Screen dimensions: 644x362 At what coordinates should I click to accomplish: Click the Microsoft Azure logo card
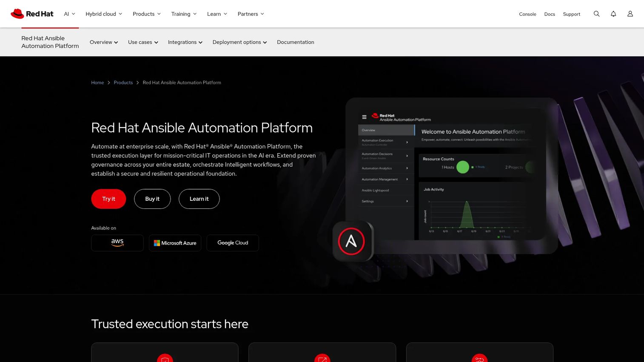point(175,243)
